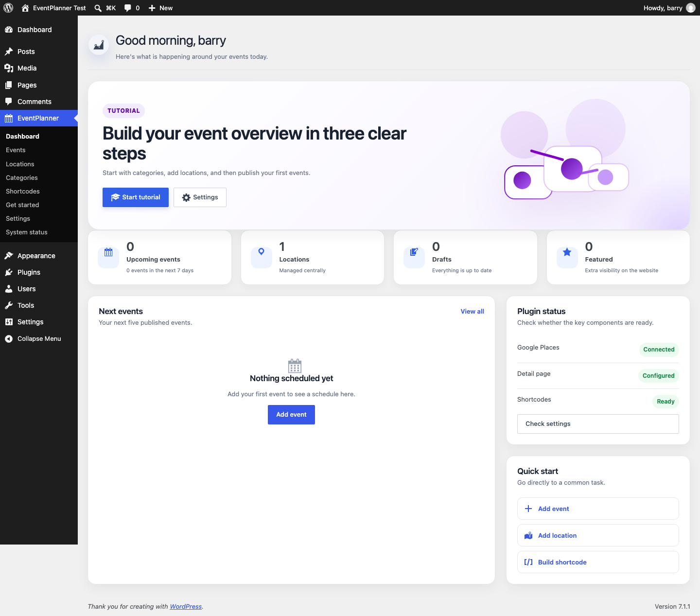This screenshot has height=616, width=700.
Task: Click barry's user avatar
Action: point(691,8)
